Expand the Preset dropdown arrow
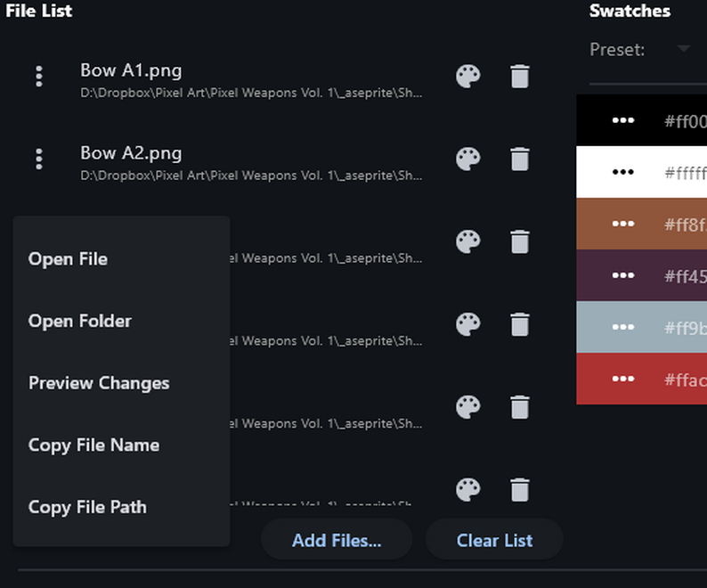Image resolution: width=707 pixels, height=588 pixels. [x=684, y=48]
